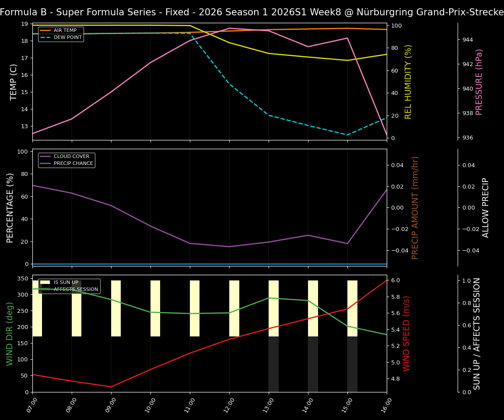Click the ALLOW PRECIP axis label

click(x=485, y=207)
